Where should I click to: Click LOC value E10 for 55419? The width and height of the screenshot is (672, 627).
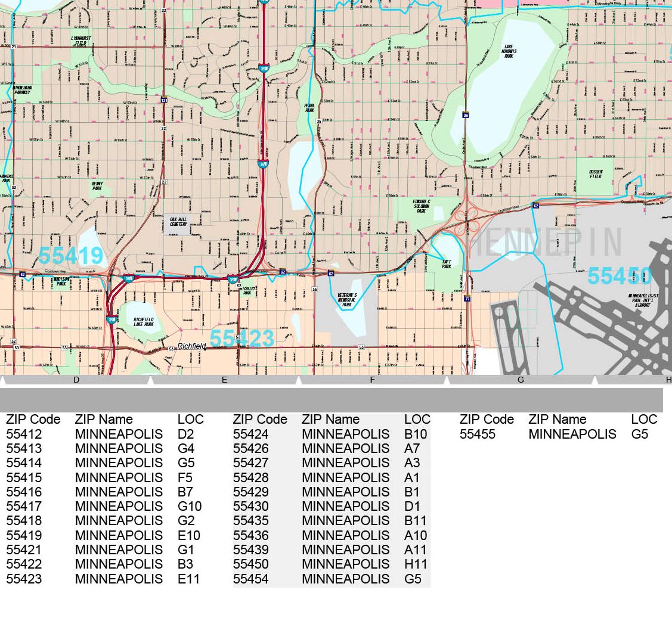[x=188, y=535]
